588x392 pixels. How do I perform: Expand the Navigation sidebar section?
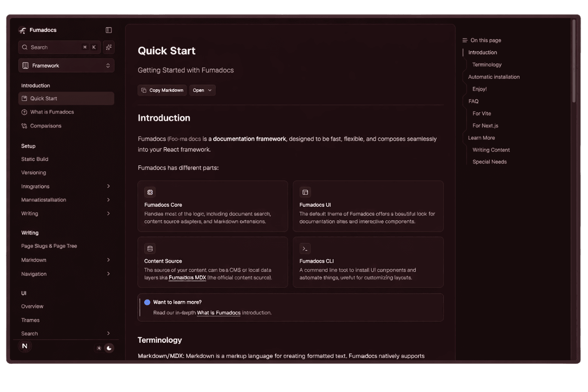(x=108, y=274)
